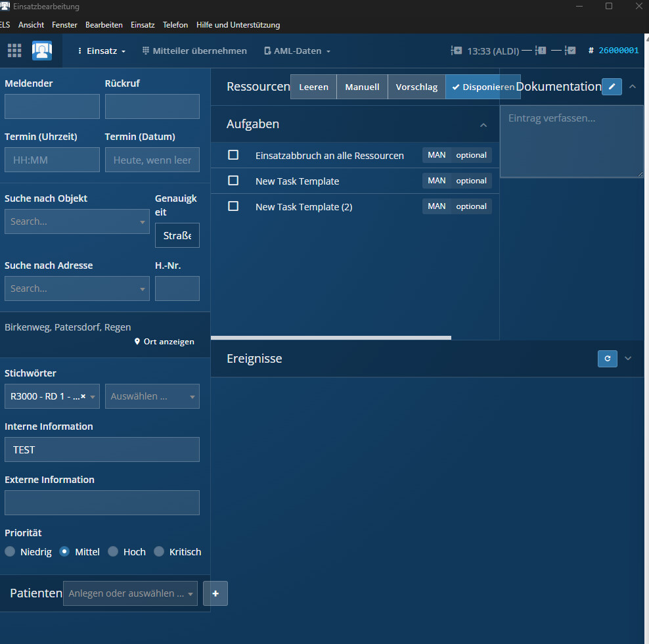Open the Bearbeiten menu
Image resolution: width=649 pixels, height=644 pixels.
point(104,25)
